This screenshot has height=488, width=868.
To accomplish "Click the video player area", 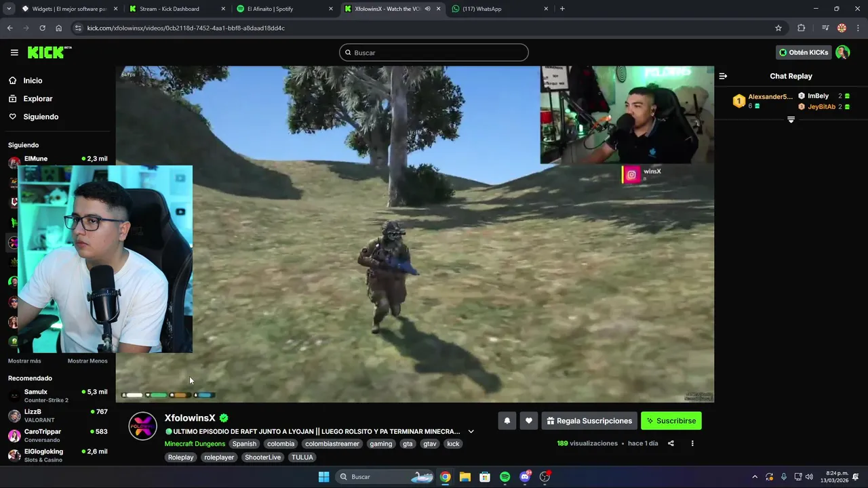I will (414, 234).
